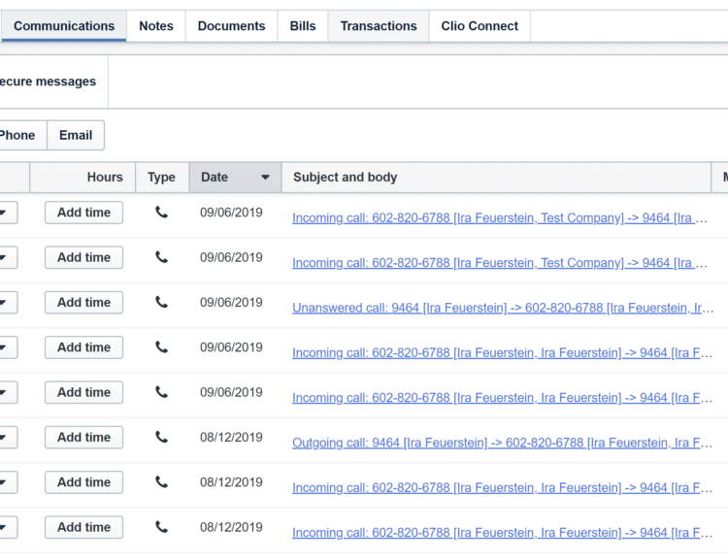
Task: Add time on row directly above Outgoing call
Action: tap(84, 392)
